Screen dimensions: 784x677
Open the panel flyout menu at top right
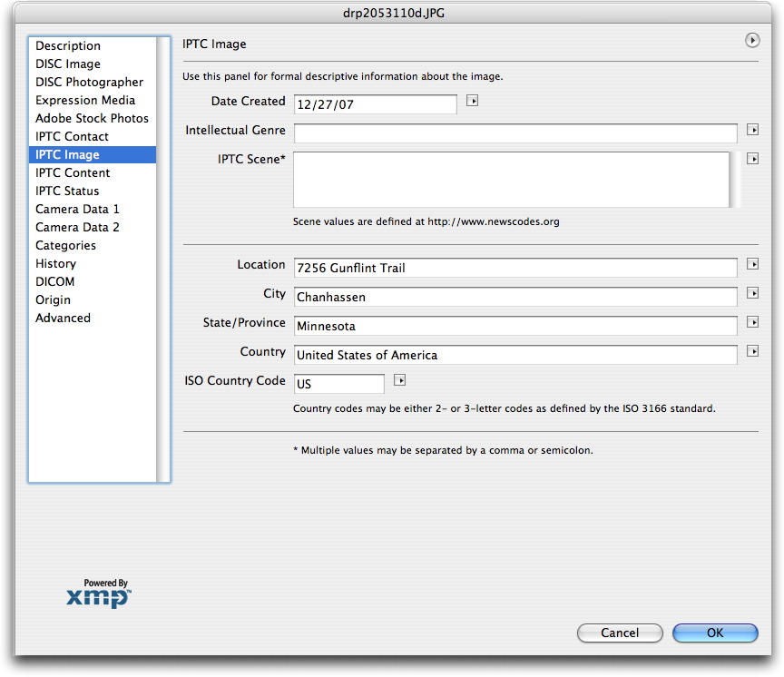(751, 41)
